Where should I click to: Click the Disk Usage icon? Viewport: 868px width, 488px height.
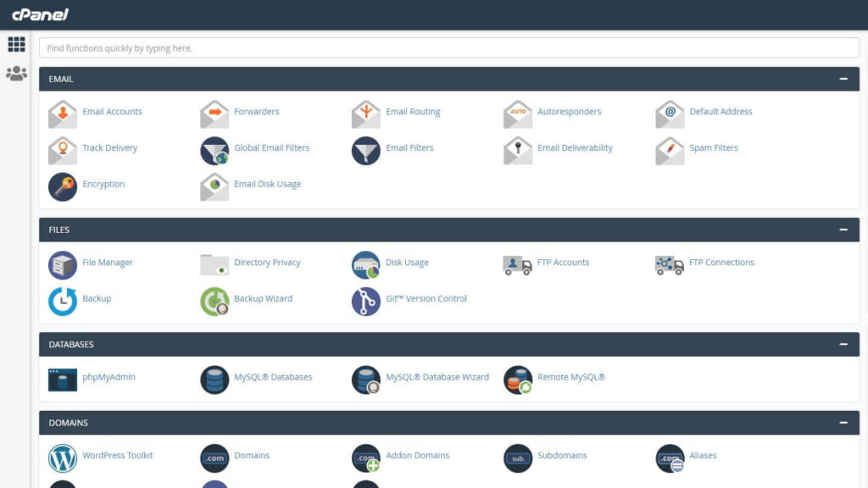point(366,264)
